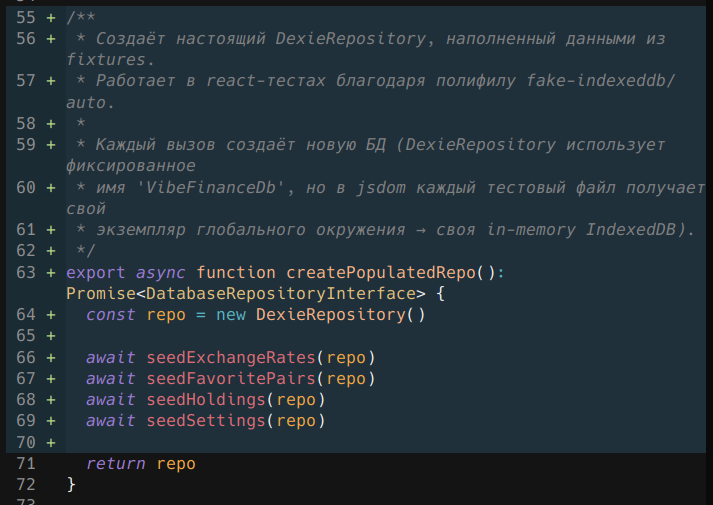This screenshot has width=713, height=505.
Task: Click the plus marker on line 70
Action: tap(51, 442)
